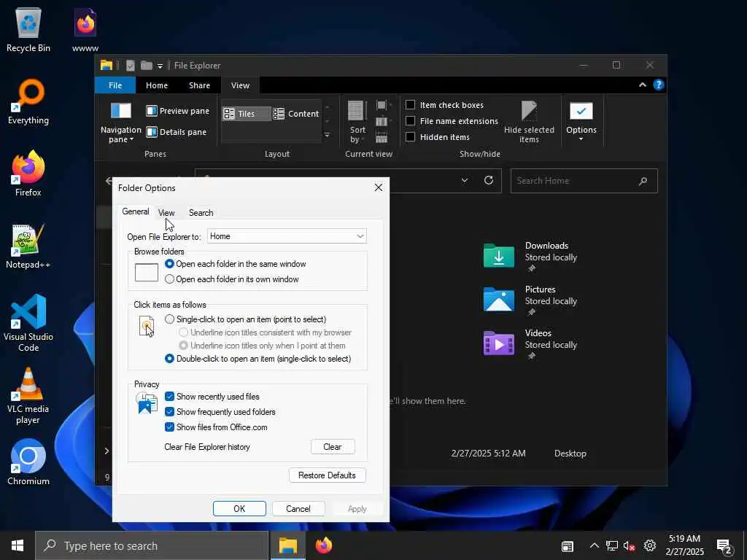The image size is (747, 560).
Task: Refresh the File Explorer address bar
Action: point(488,181)
